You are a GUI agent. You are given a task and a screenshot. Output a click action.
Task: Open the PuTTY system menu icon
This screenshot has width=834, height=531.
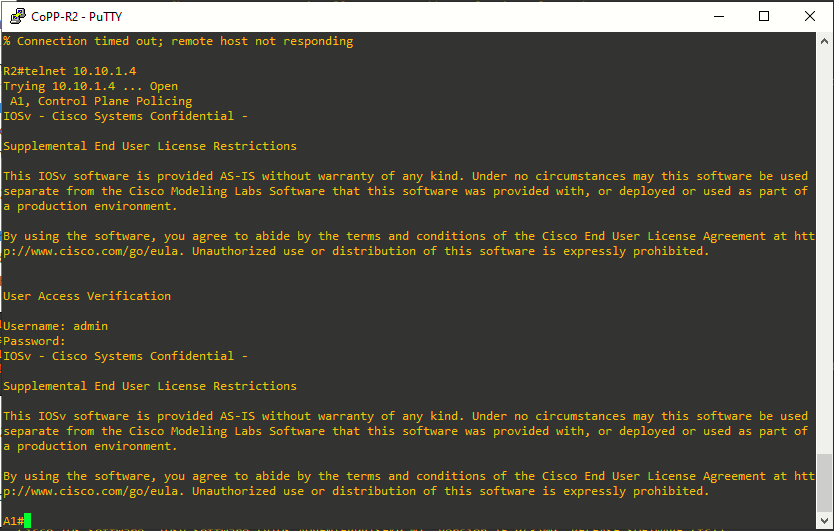coord(18,16)
